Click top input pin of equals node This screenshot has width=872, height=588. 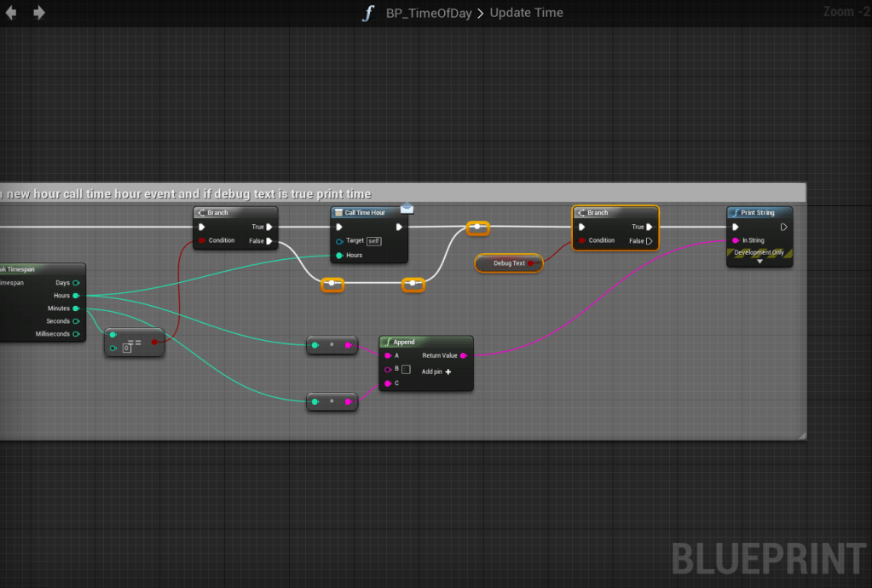click(113, 335)
